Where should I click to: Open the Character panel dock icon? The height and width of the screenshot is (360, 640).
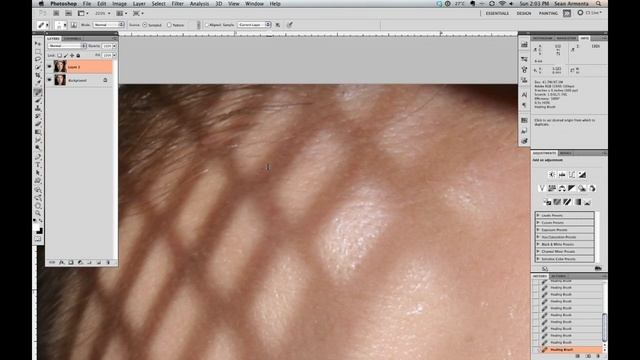pos(524,95)
